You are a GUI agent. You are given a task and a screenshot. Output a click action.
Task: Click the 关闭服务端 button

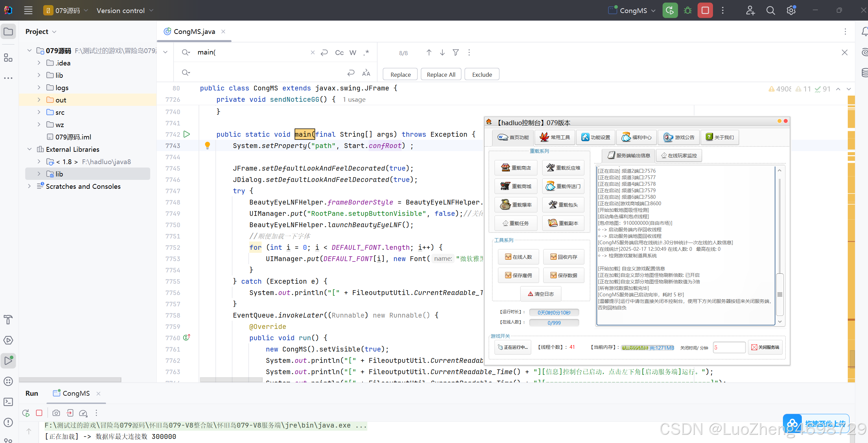click(765, 347)
